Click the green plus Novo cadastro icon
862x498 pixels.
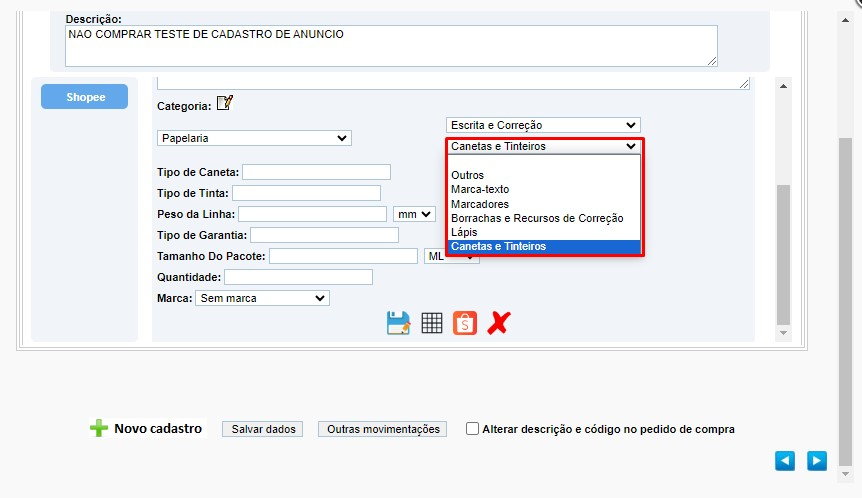[x=99, y=428]
